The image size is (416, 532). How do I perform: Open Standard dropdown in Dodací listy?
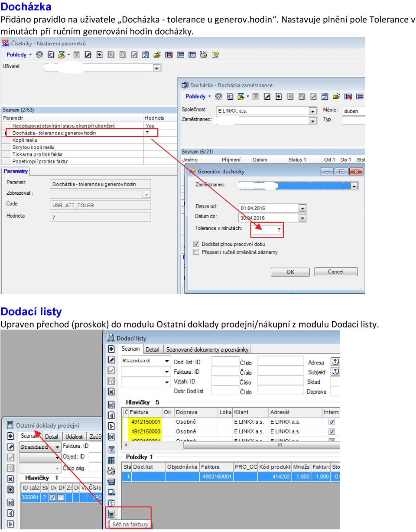pos(167,361)
